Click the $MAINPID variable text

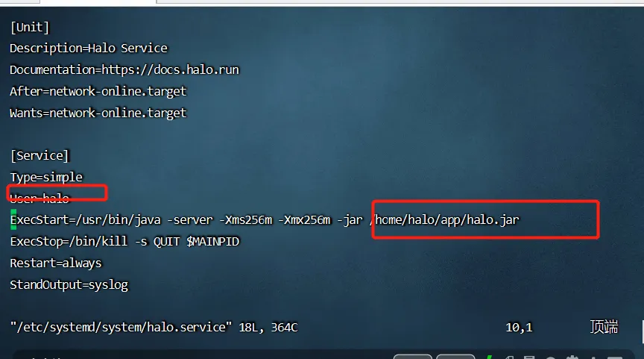(x=212, y=241)
